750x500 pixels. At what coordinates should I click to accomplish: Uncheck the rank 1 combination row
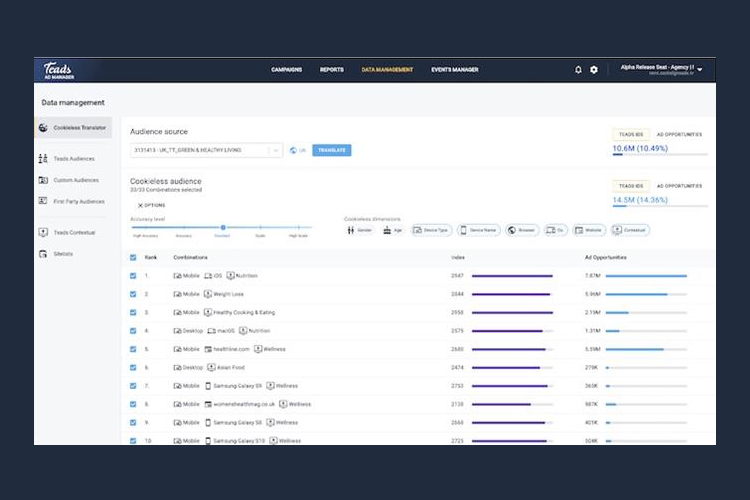pos(134,275)
